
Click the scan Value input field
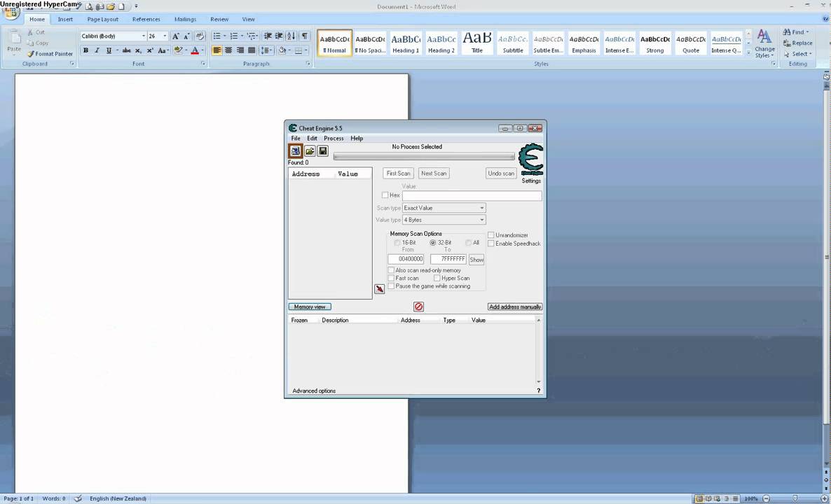click(x=472, y=195)
